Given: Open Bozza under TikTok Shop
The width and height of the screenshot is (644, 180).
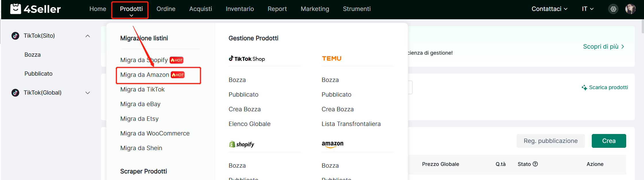Looking at the screenshot, I should click(237, 80).
